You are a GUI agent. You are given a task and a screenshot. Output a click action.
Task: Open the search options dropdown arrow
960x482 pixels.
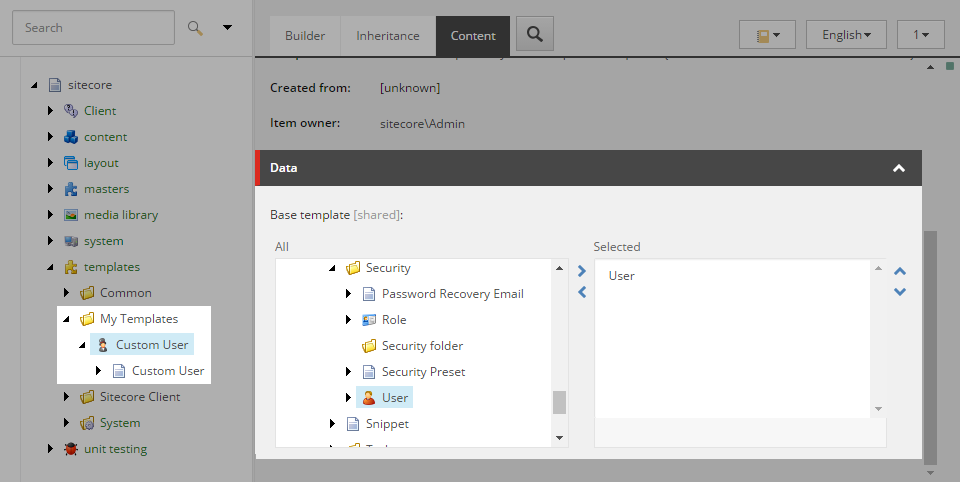point(227,28)
